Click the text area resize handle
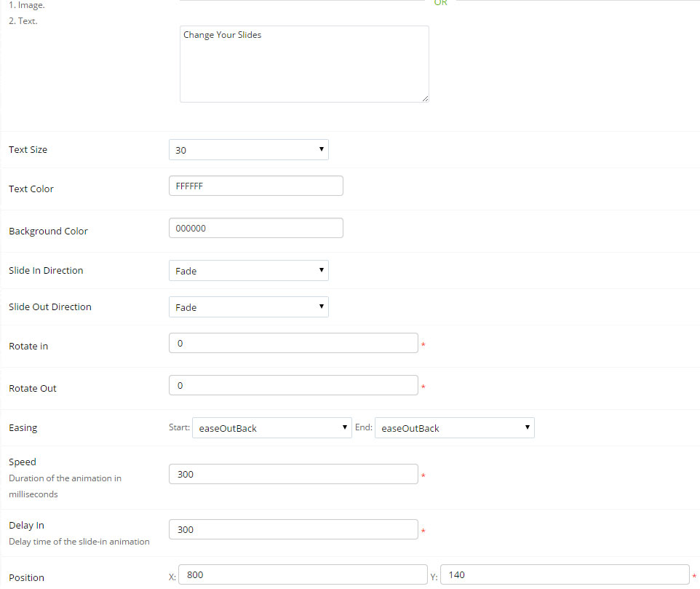 pyautogui.click(x=424, y=98)
